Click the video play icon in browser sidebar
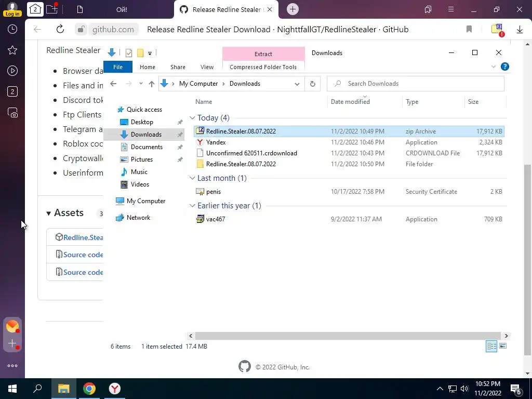Viewport: 532px width, 399px height. click(12, 71)
